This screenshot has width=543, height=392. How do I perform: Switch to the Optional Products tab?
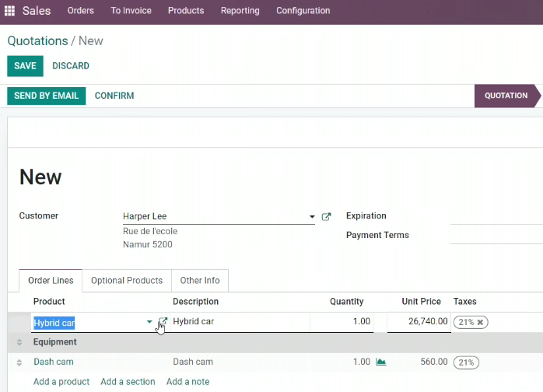[x=127, y=281]
